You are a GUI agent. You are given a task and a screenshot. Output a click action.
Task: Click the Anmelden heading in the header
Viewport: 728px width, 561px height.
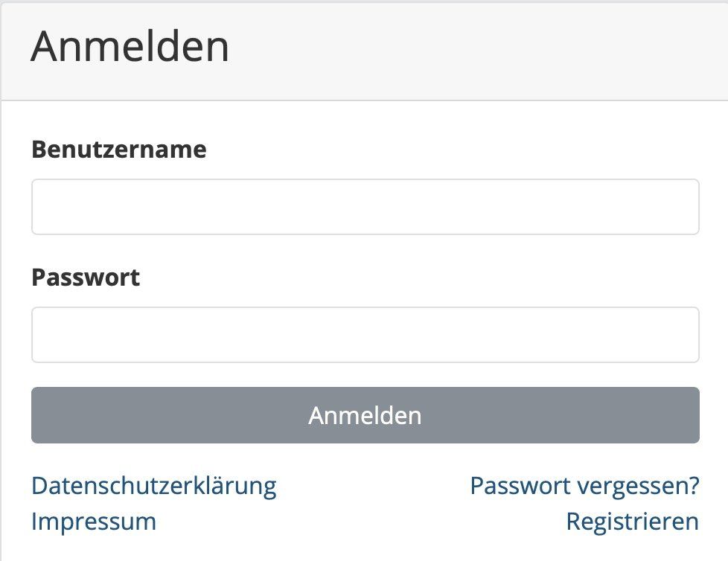pos(130,46)
